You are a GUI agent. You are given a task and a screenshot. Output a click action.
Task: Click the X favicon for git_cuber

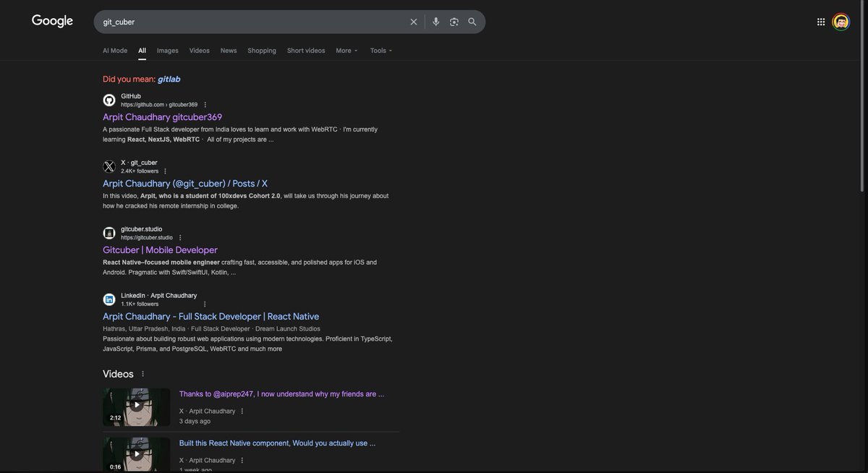[x=109, y=166]
